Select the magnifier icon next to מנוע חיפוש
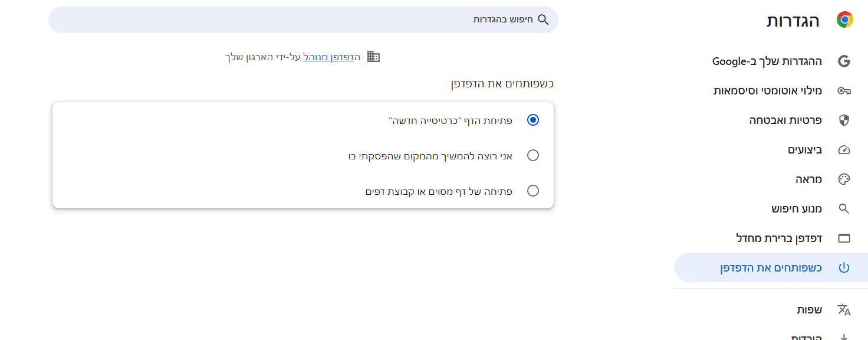The height and width of the screenshot is (340, 868). (844, 208)
